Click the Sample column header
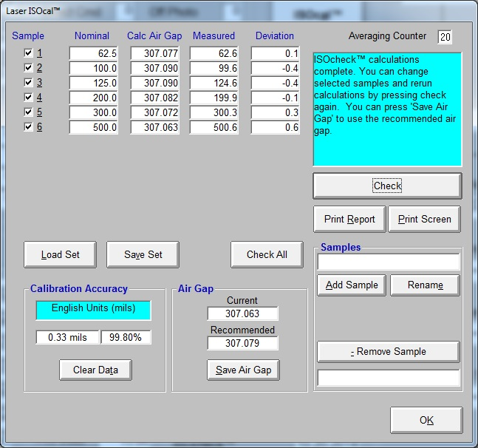Image resolution: width=478 pixels, height=448 pixels. (x=28, y=35)
